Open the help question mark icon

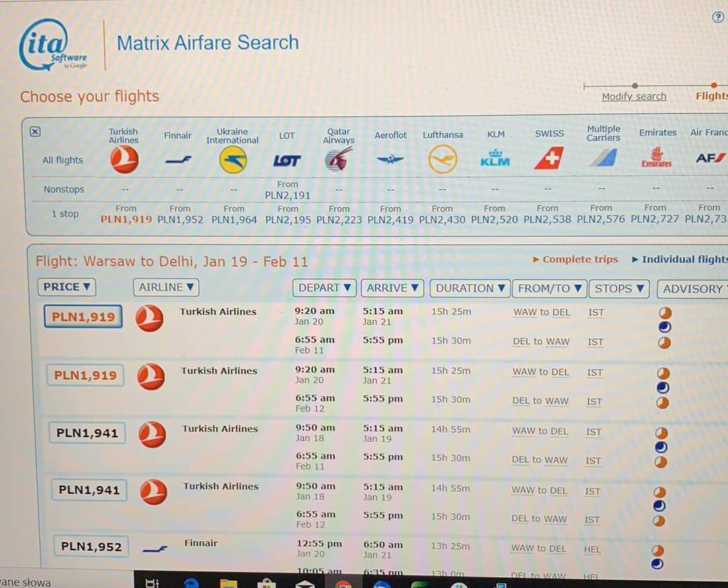click(x=718, y=17)
